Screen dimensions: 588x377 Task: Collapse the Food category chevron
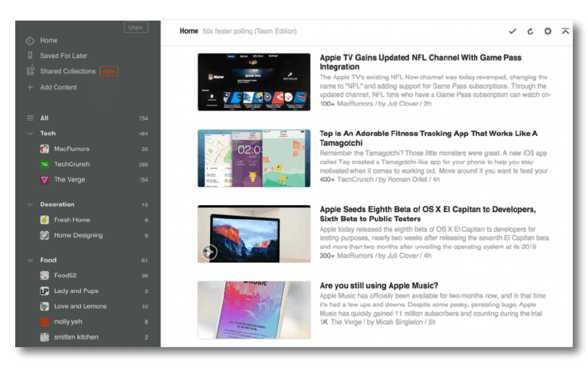[x=30, y=260]
